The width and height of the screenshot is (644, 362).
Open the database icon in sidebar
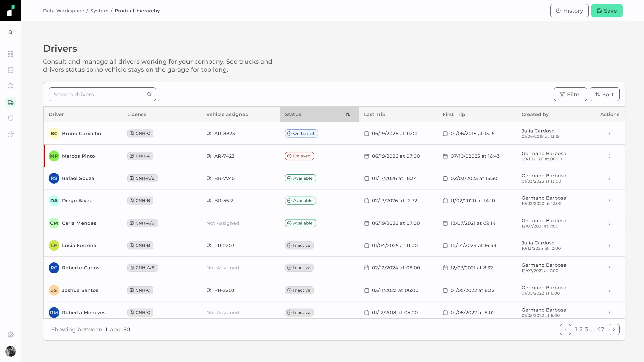coord(11,70)
